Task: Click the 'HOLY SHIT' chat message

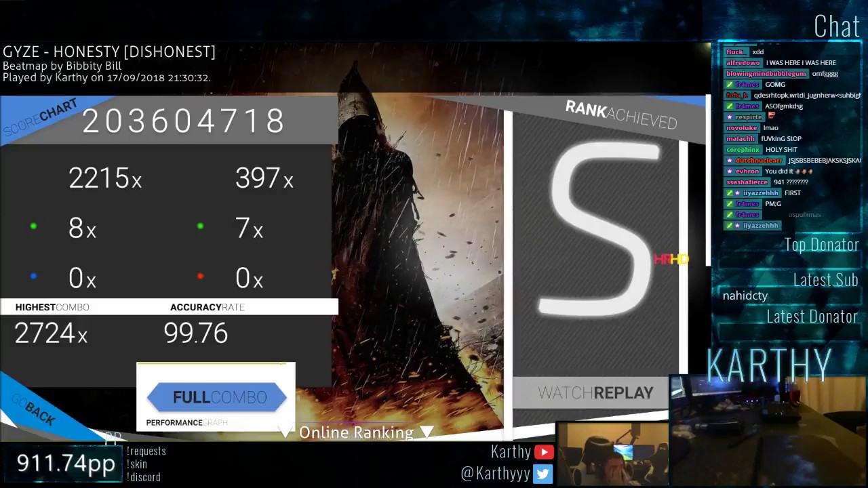Action: click(x=781, y=150)
